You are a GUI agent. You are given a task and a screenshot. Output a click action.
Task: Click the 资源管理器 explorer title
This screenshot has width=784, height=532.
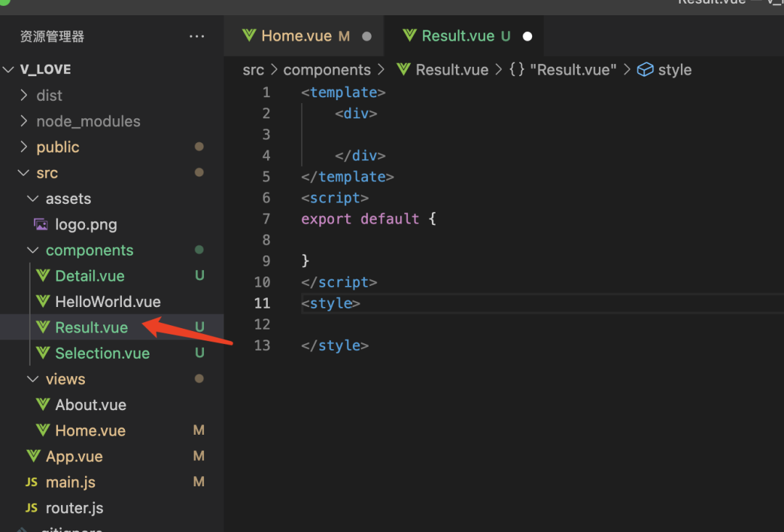click(x=52, y=36)
